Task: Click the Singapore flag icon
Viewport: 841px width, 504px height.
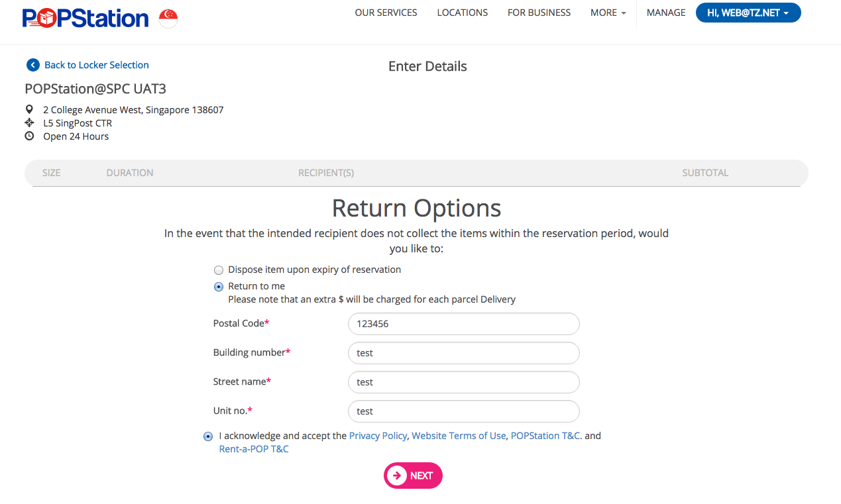Action: 168,19
